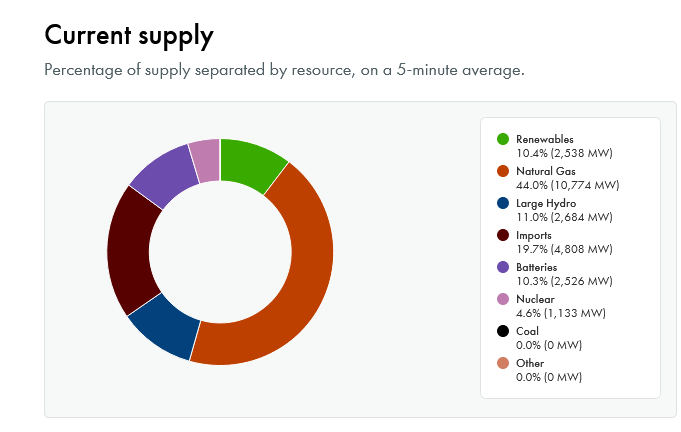Select the Batteries legend label
The height and width of the screenshot is (432, 681).
coord(538,267)
